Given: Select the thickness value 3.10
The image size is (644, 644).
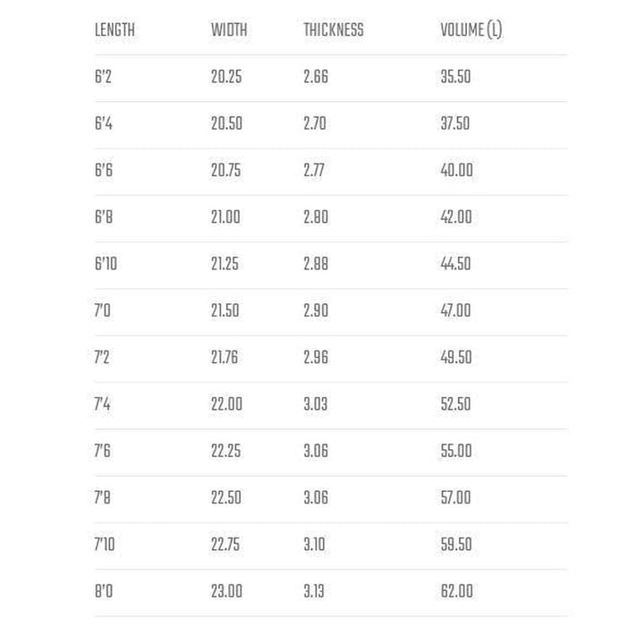Looking at the screenshot, I should [x=314, y=544].
